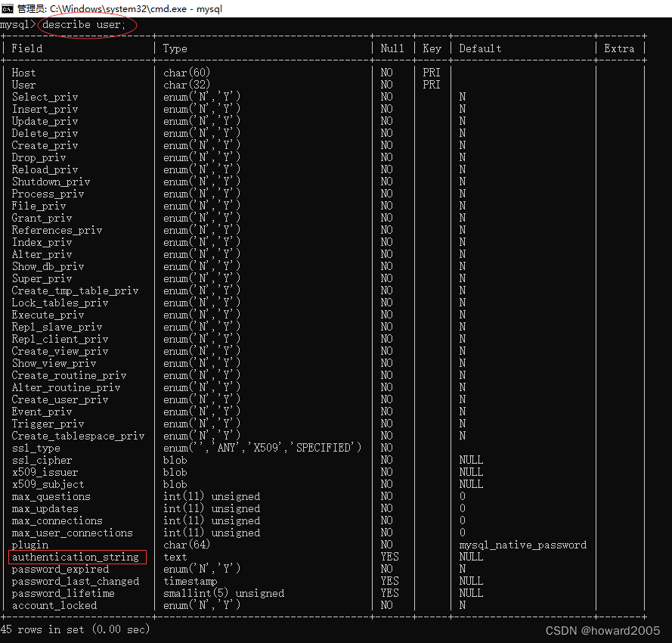The image size is (672, 643).
Task: Click the 'Null' column header
Action: click(392, 48)
